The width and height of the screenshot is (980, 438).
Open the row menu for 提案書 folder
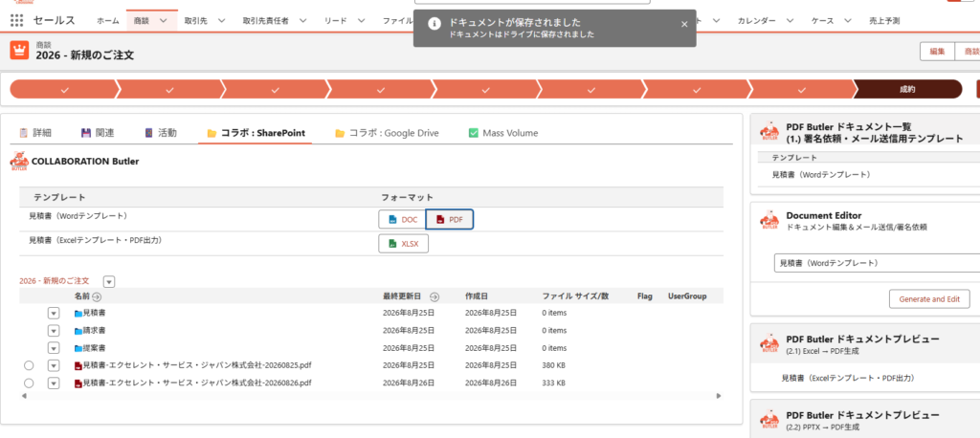point(54,348)
